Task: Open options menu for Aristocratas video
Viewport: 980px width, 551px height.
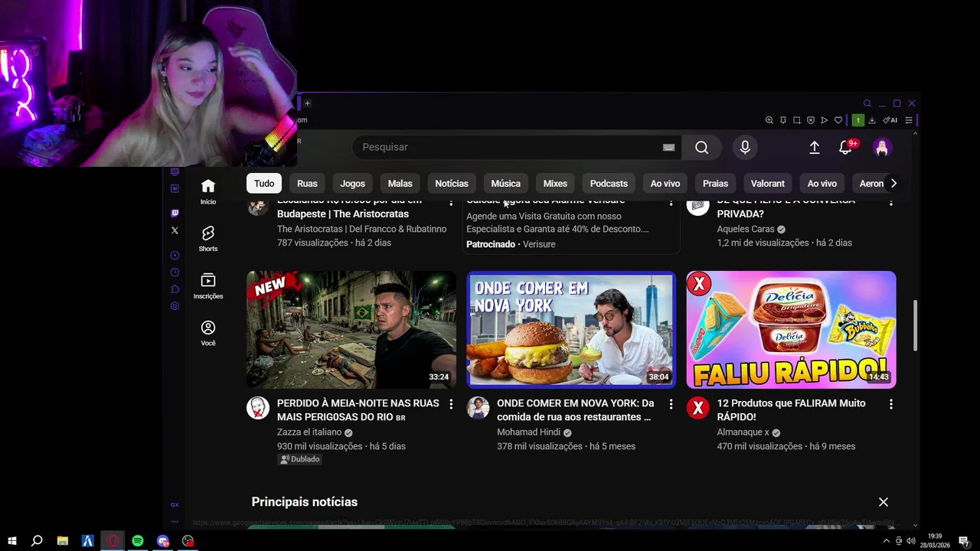Action: [x=451, y=202]
